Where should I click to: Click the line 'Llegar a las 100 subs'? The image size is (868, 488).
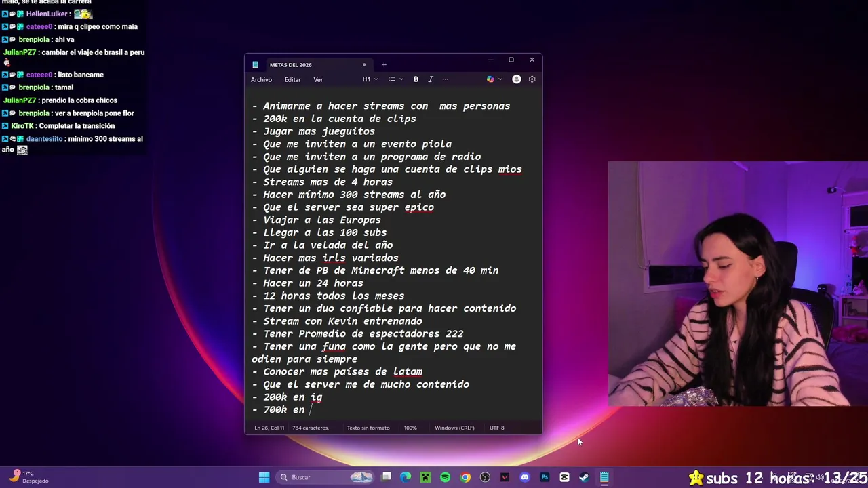pos(319,232)
